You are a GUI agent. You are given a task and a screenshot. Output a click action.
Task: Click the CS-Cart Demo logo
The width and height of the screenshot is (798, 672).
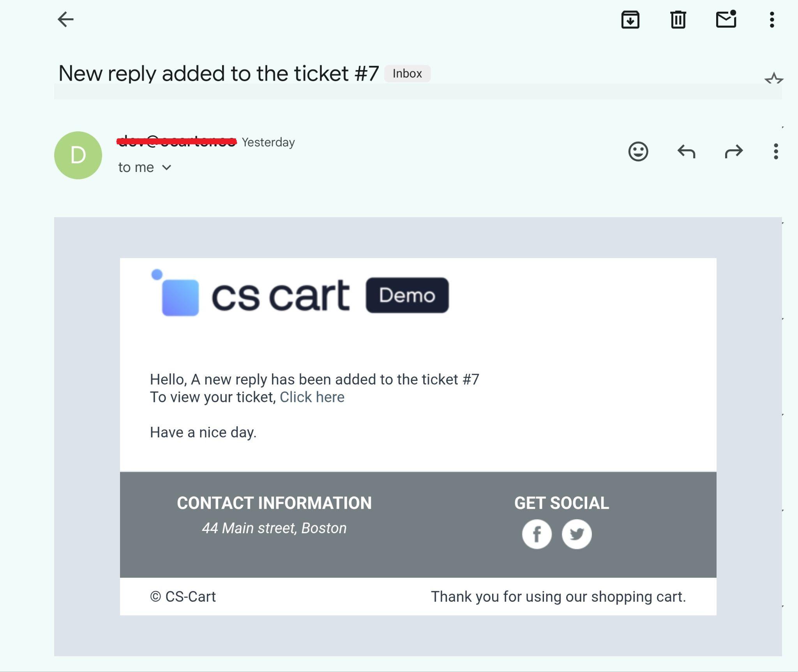[299, 294]
